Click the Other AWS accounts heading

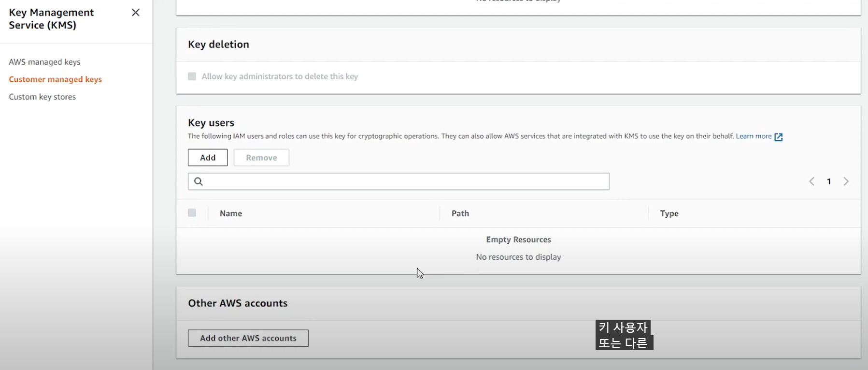(x=238, y=303)
